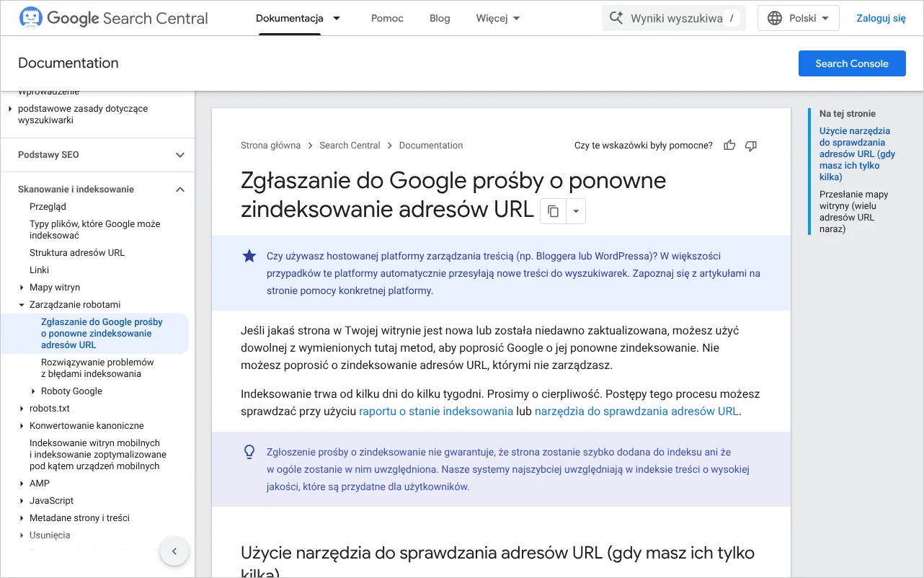
Task: Open the dropdown arrow next to copy icon
Action: (576, 211)
